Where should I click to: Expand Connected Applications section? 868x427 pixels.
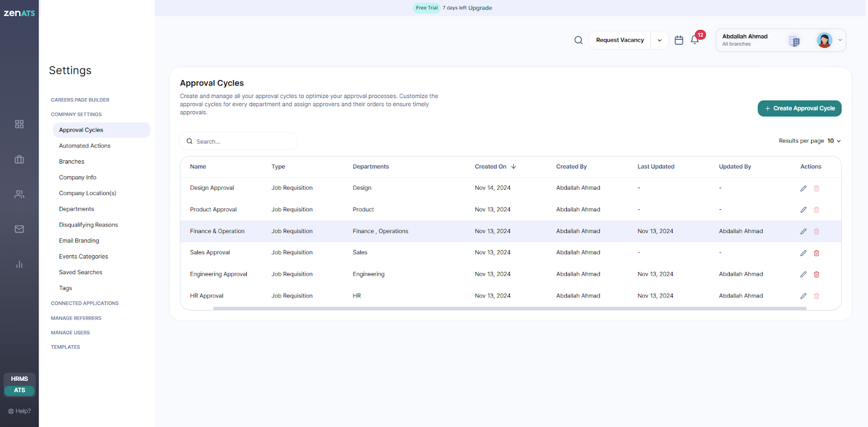[85, 303]
